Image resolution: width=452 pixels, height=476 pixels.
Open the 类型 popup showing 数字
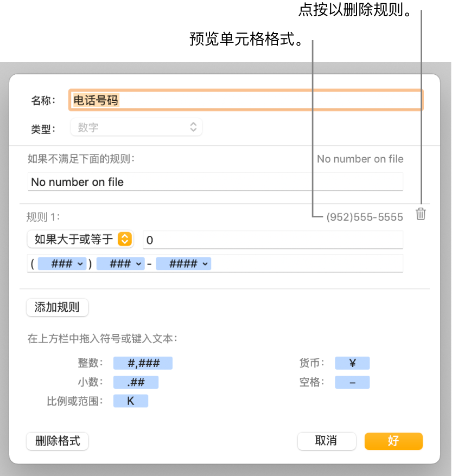pos(136,127)
